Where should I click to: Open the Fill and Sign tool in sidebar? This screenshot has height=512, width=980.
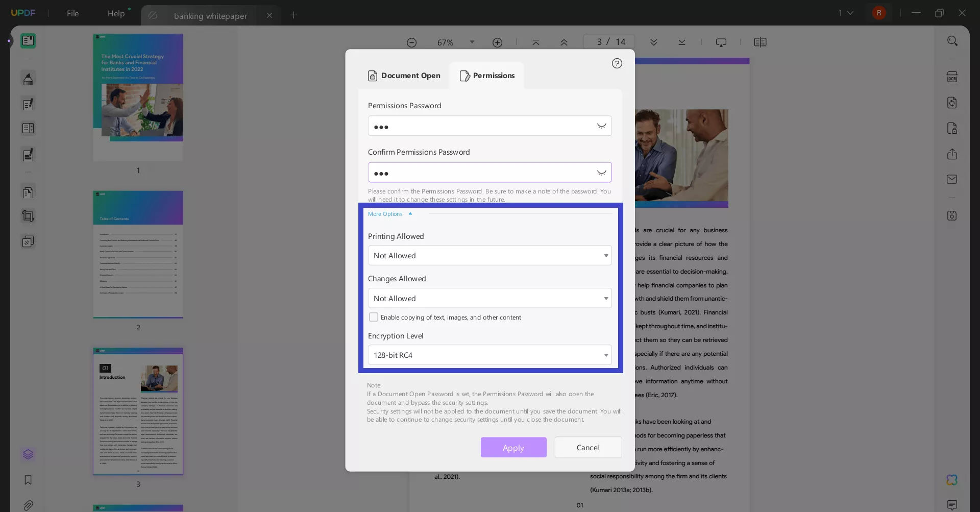[x=28, y=154]
